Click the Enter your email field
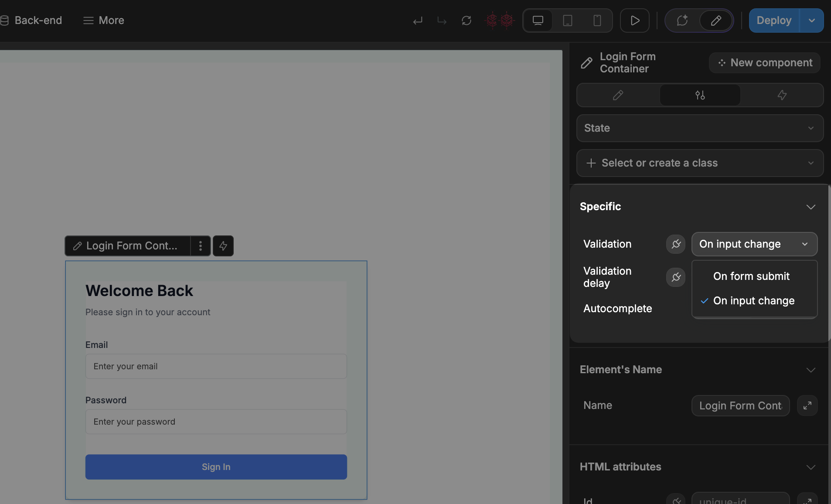The width and height of the screenshot is (831, 504). (x=216, y=366)
